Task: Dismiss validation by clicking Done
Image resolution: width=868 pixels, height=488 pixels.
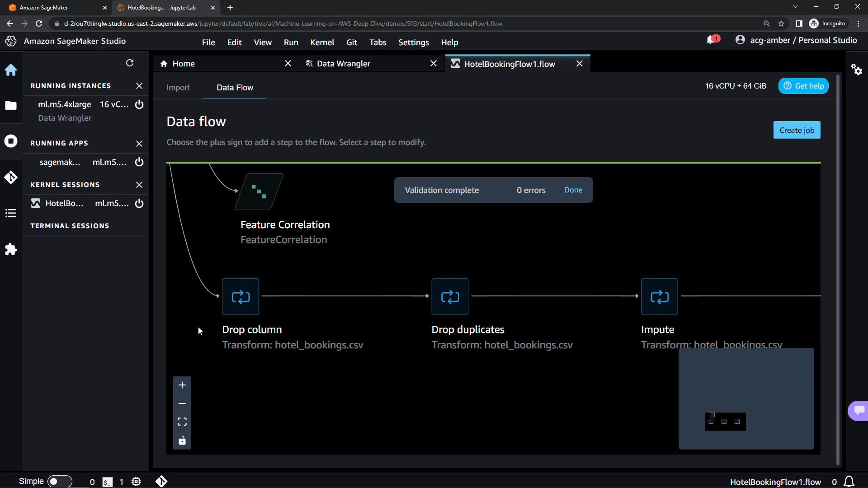Action: (573, 190)
